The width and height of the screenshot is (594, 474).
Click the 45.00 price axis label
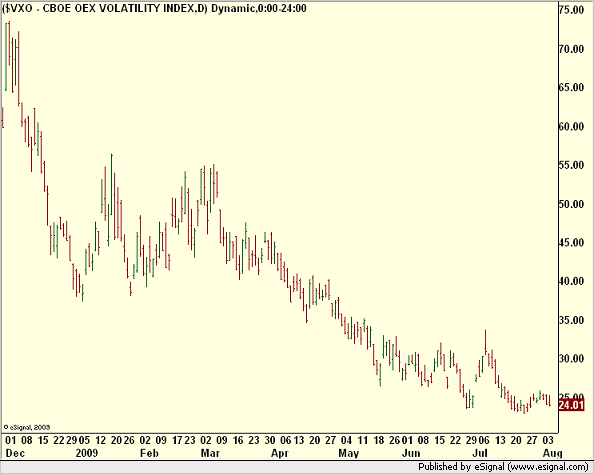click(x=571, y=242)
